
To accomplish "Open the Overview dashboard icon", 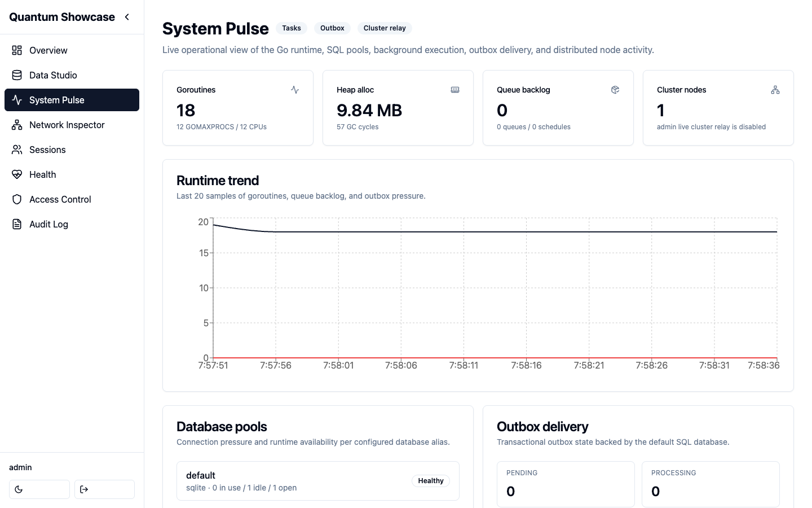I will pyautogui.click(x=17, y=50).
